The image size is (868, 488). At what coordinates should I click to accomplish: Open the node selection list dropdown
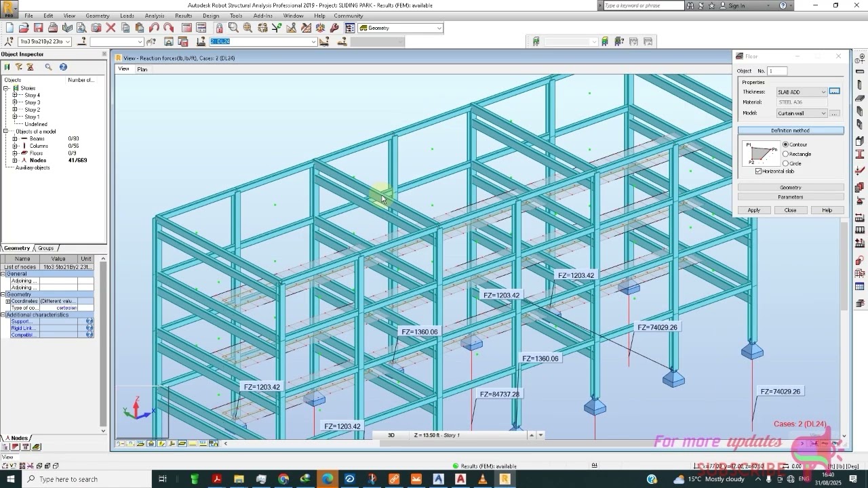click(68, 41)
